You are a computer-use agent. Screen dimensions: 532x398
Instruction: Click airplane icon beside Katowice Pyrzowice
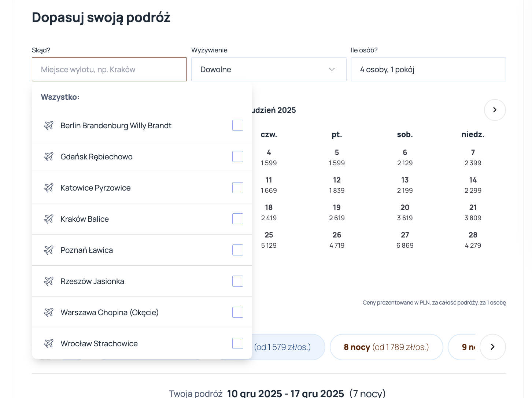[x=49, y=188]
